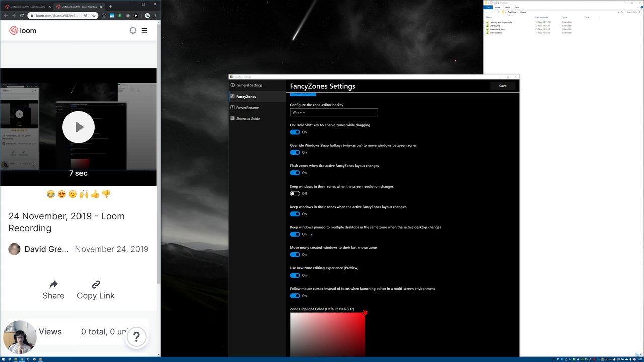The height and width of the screenshot is (362, 644).
Task: Sort files by the Type column
Action: click(x=565, y=17)
